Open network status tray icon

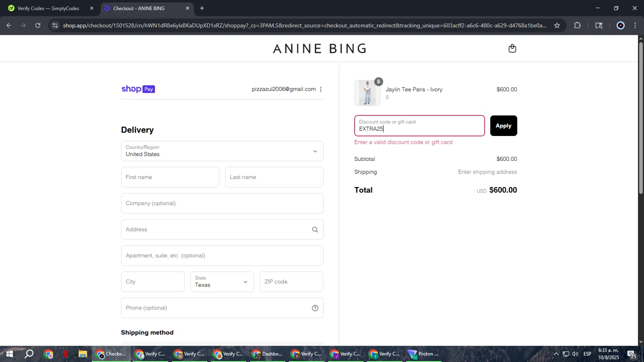click(x=566, y=354)
